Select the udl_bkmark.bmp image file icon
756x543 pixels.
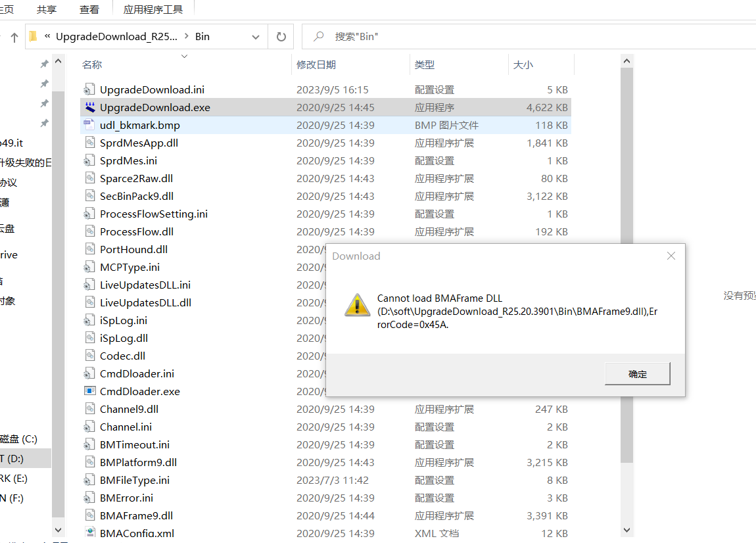click(90, 125)
